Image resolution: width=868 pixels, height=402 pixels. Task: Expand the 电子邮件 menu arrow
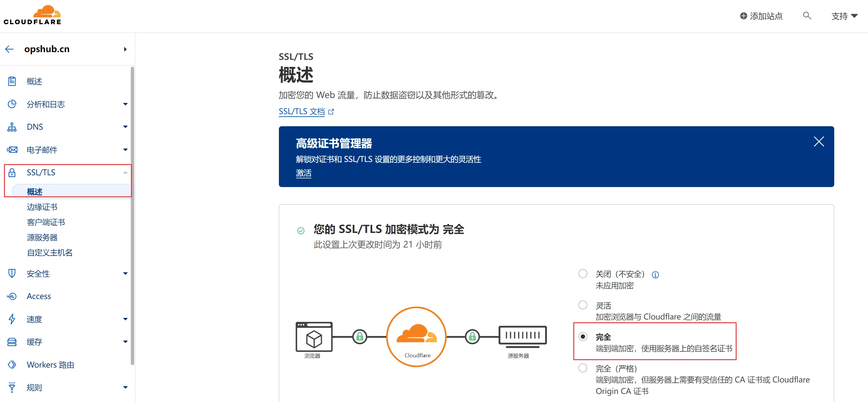(125, 150)
